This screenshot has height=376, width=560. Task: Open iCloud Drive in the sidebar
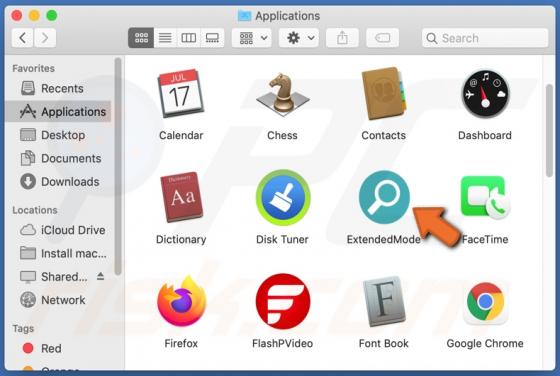[x=58, y=230]
